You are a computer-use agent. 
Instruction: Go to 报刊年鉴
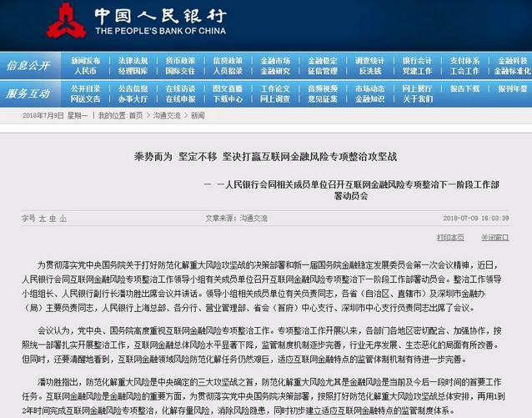coord(513,89)
